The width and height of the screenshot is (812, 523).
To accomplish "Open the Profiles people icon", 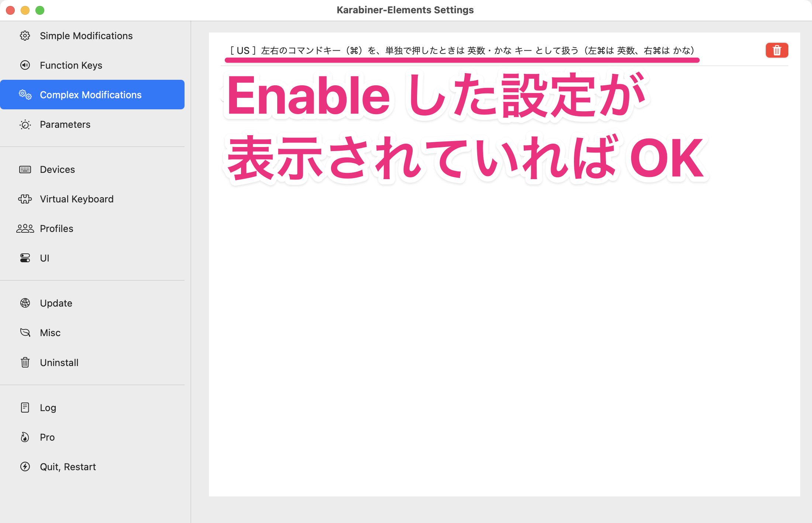I will pyautogui.click(x=25, y=228).
